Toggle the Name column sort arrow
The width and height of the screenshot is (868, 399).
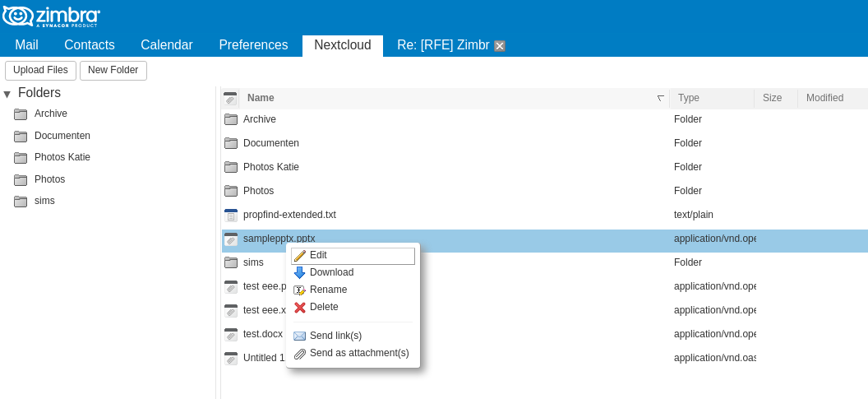(660, 98)
